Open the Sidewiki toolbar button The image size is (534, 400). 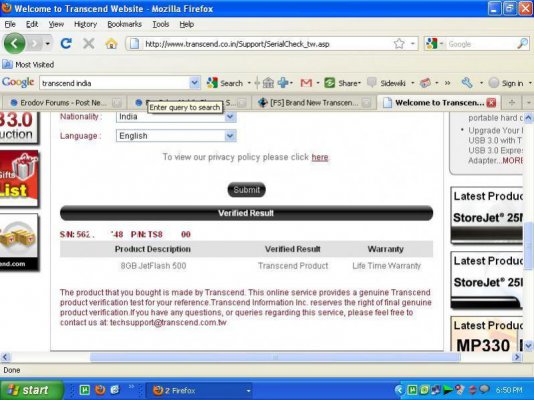click(388, 83)
